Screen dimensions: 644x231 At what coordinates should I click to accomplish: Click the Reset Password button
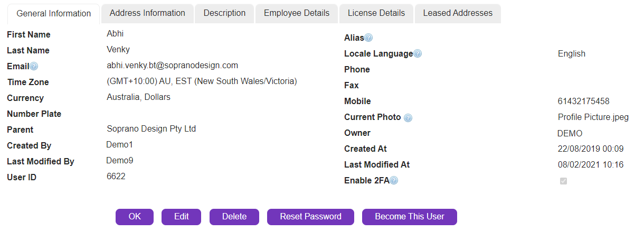(x=310, y=217)
